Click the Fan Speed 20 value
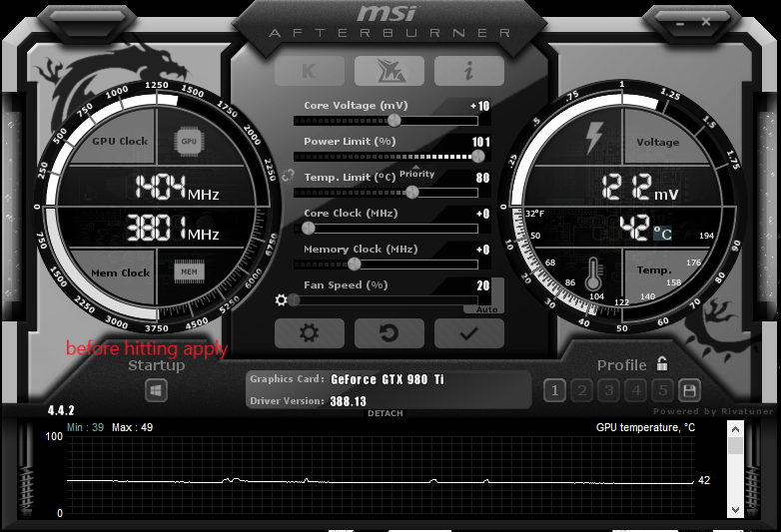Screen dimensions: 781x532 (483, 285)
